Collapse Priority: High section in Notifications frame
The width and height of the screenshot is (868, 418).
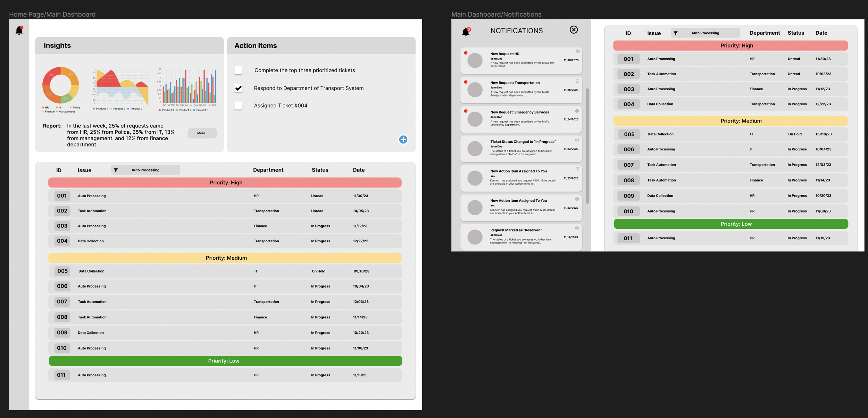point(731,45)
